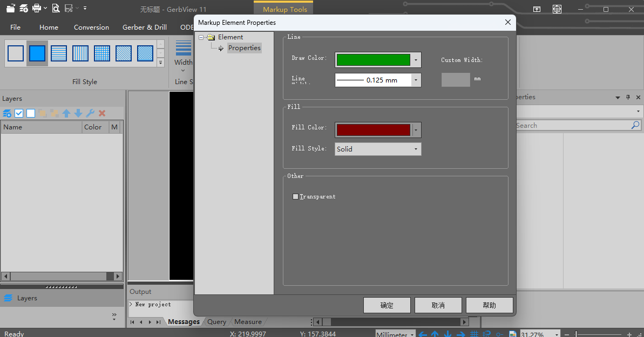Click the move layer up arrow
Viewport: 644px width, 337px height.
[x=66, y=113]
